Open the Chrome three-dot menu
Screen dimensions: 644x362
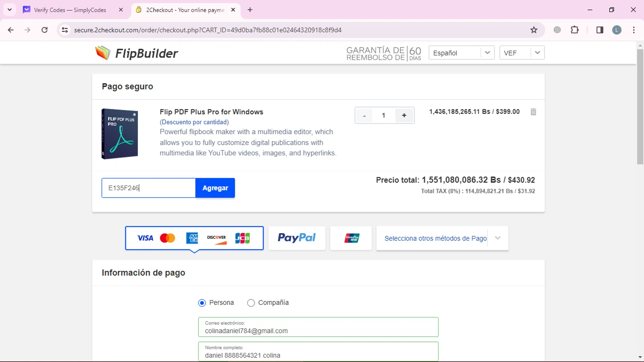click(x=634, y=30)
